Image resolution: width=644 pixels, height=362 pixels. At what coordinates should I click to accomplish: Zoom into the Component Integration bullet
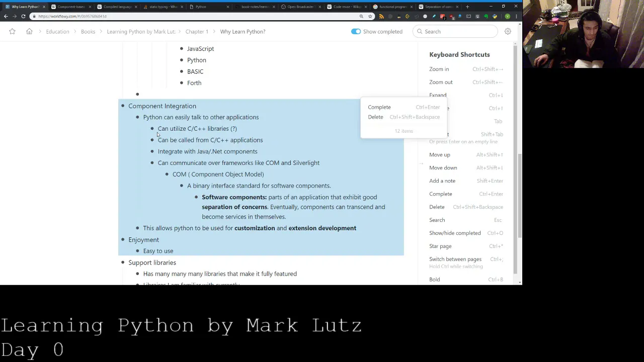(122, 106)
